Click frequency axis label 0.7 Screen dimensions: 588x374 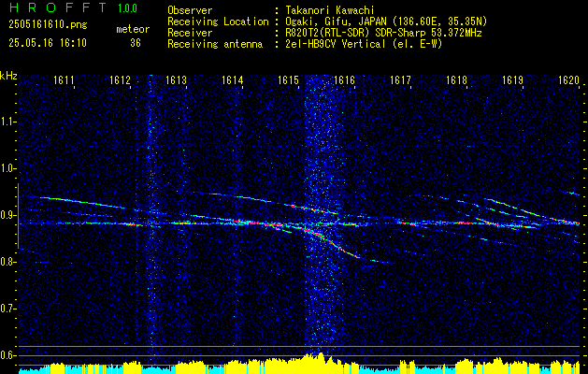(7, 309)
